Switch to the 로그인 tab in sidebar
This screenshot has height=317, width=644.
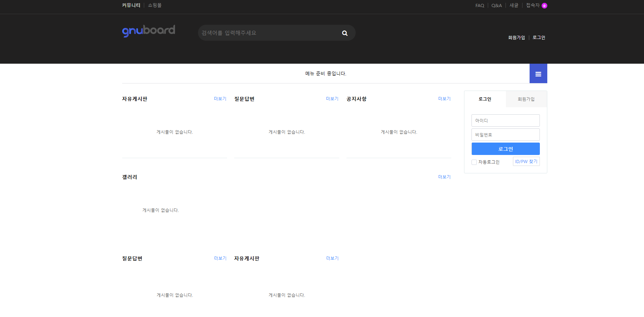pos(485,99)
